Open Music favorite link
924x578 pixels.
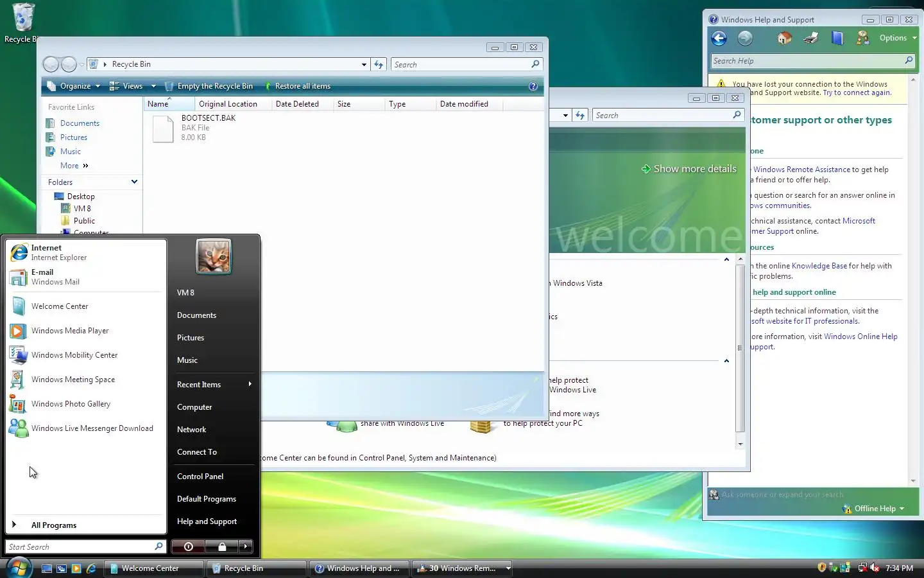tap(70, 152)
